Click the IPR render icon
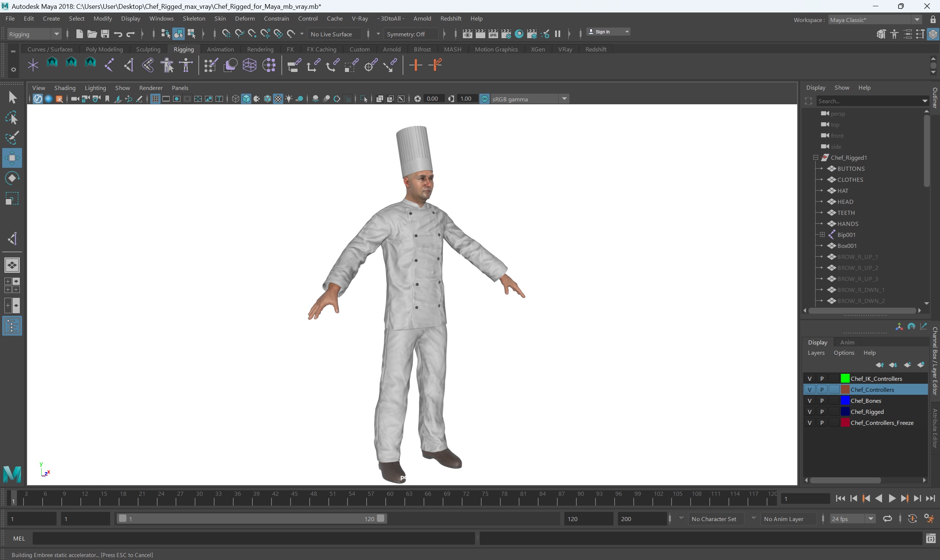Screen dimensions: 940x560 click(x=493, y=34)
